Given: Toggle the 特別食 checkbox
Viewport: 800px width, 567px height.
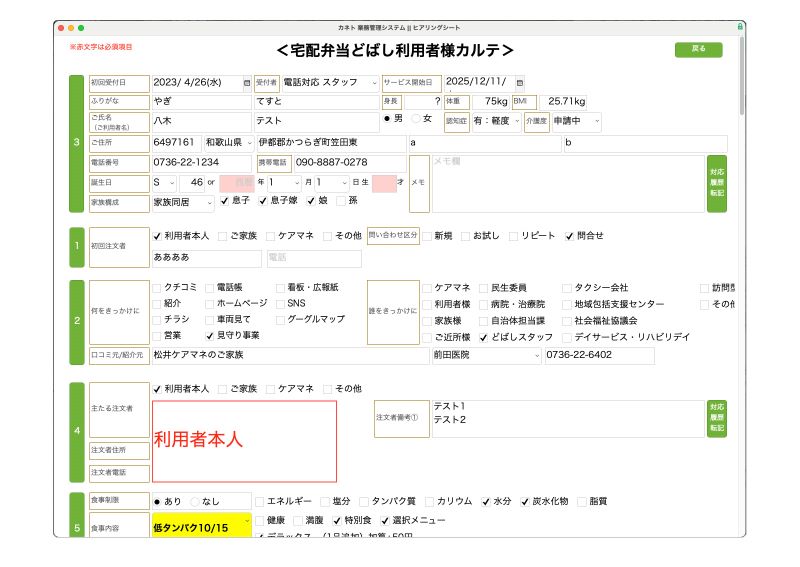Looking at the screenshot, I should [x=337, y=521].
